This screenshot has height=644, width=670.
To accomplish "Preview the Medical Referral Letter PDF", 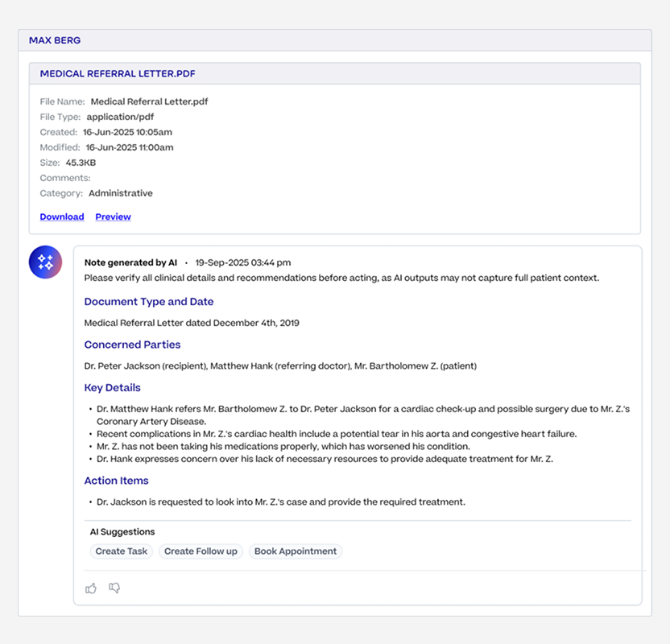I will point(114,217).
